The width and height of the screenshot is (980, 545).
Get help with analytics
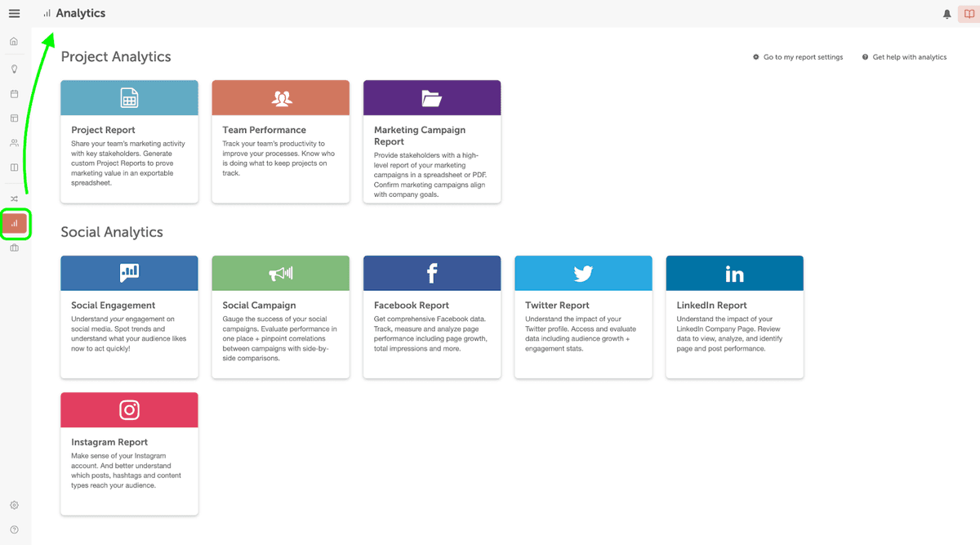tap(904, 56)
